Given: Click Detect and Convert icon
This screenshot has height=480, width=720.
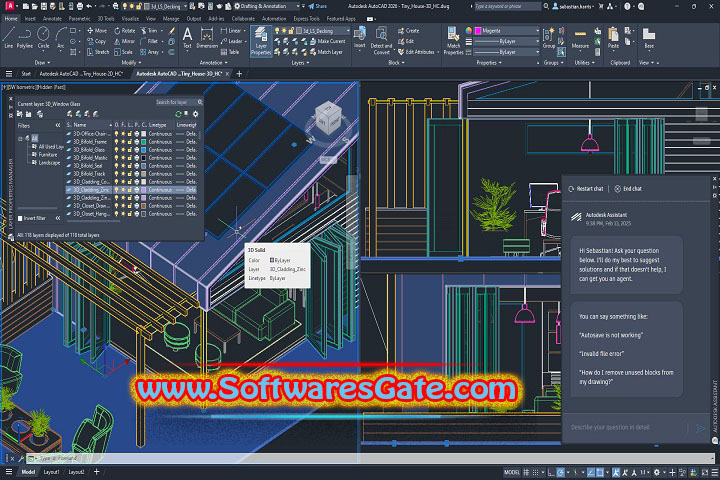Looking at the screenshot, I should point(381,41).
